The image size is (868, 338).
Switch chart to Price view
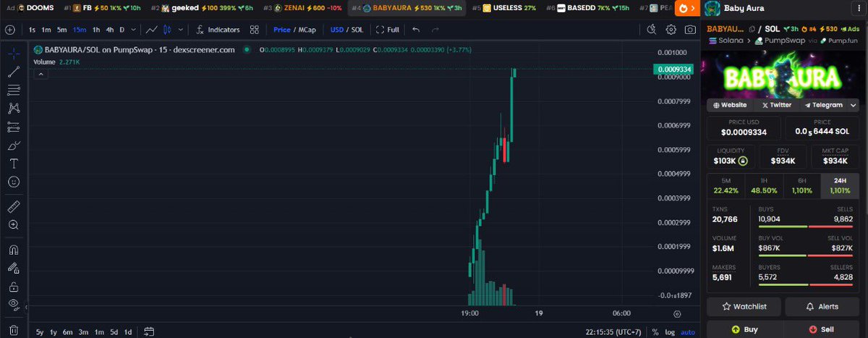point(281,30)
